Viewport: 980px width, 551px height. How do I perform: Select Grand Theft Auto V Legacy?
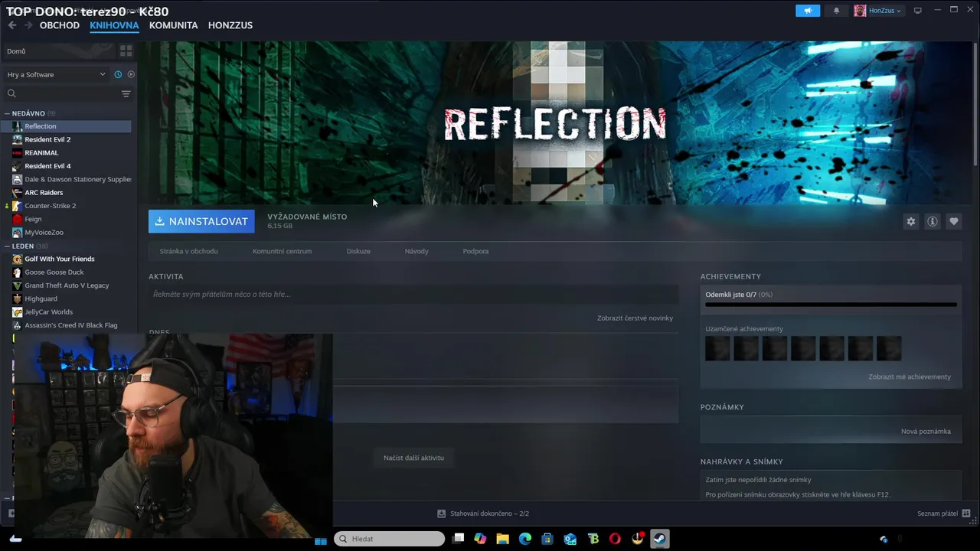click(x=67, y=285)
